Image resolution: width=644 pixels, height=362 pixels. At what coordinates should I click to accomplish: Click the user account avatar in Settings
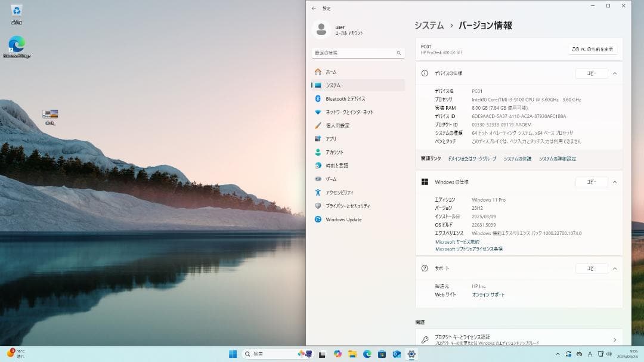[322, 29]
